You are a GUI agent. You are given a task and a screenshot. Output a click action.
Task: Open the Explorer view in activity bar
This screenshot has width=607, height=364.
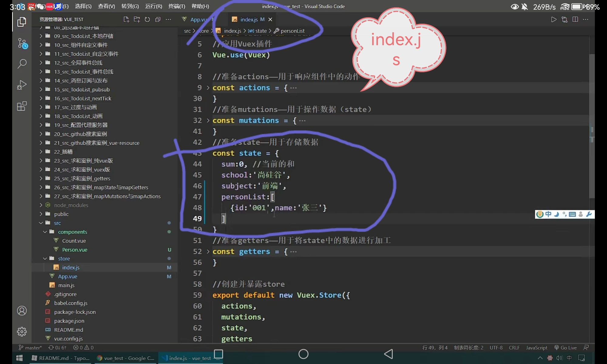click(x=22, y=22)
